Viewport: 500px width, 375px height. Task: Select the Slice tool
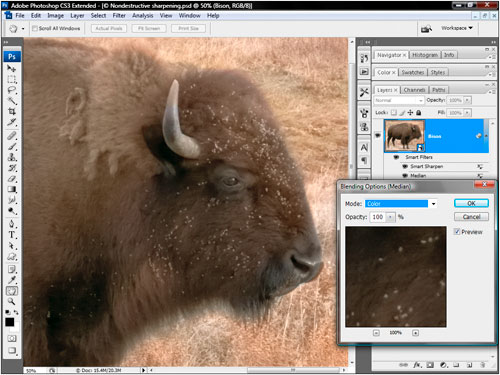coord(12,122)
